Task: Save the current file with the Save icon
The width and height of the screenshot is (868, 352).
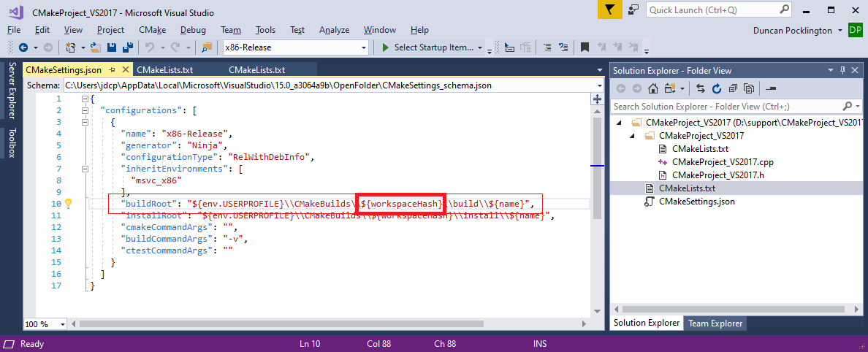Action: tap(111, 47)
